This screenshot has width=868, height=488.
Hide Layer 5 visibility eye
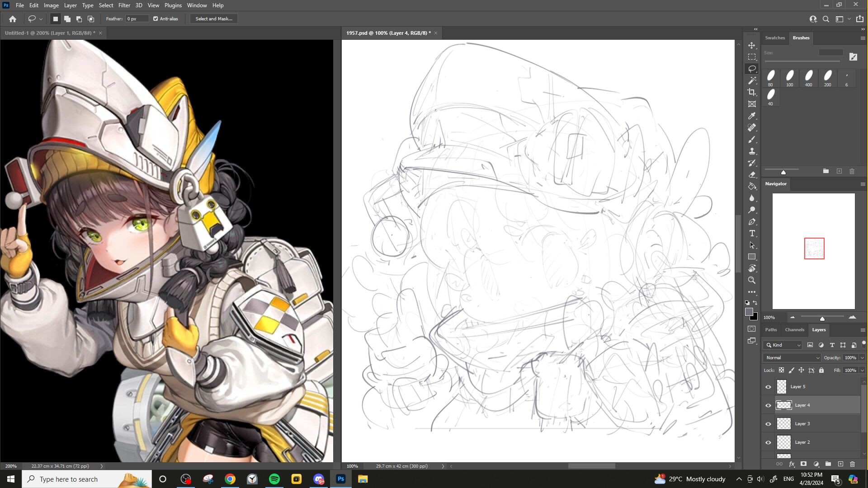[x=768, y=387]
